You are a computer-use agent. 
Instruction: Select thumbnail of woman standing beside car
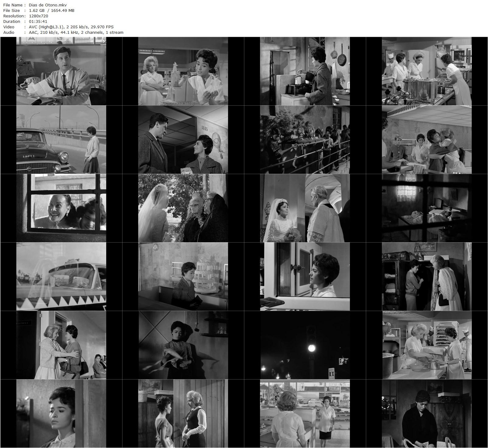tap(61, 140)
